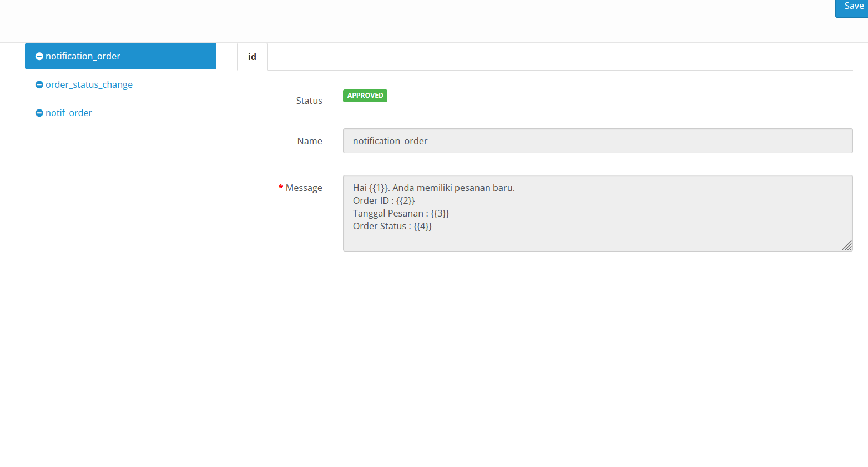Select the notification_order template entry

coord(120,56)
